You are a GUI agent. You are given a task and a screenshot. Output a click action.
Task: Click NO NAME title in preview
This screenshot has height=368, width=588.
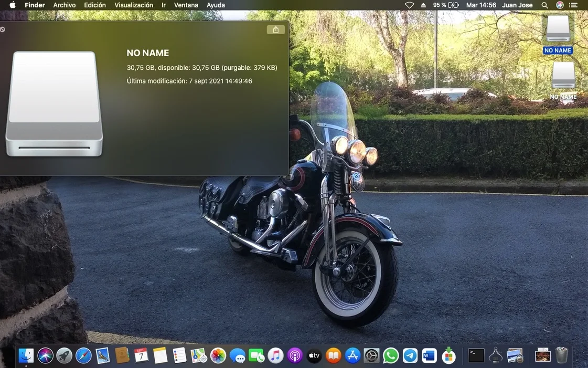[148, 53]
